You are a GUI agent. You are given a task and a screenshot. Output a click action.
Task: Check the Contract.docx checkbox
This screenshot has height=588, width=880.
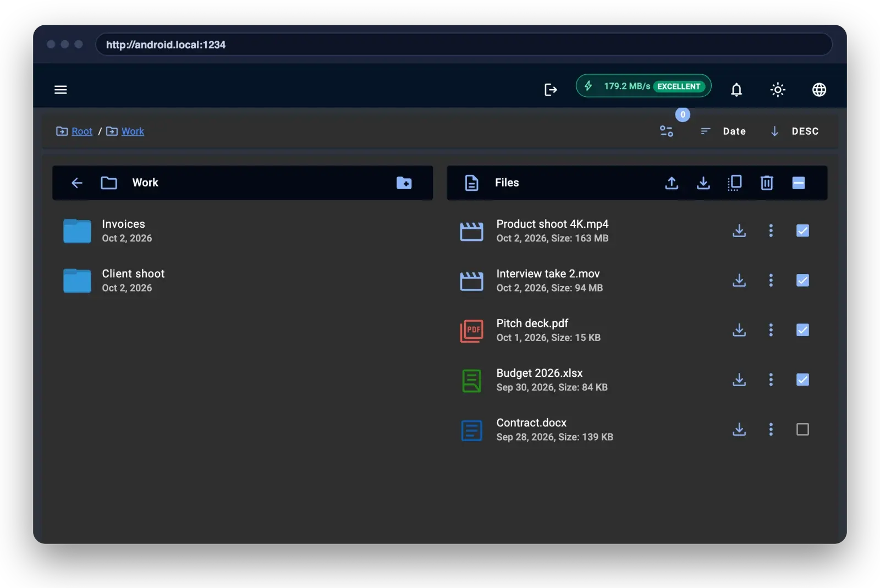(x=802, y=429)
